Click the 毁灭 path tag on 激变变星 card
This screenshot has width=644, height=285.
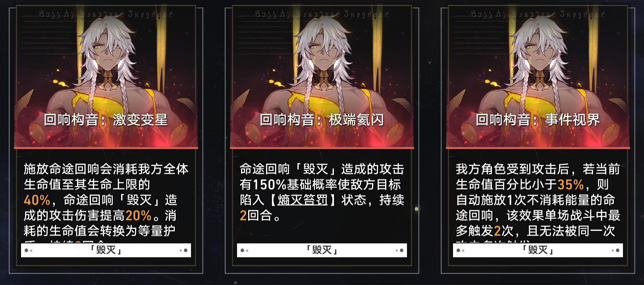coord(106,250)
